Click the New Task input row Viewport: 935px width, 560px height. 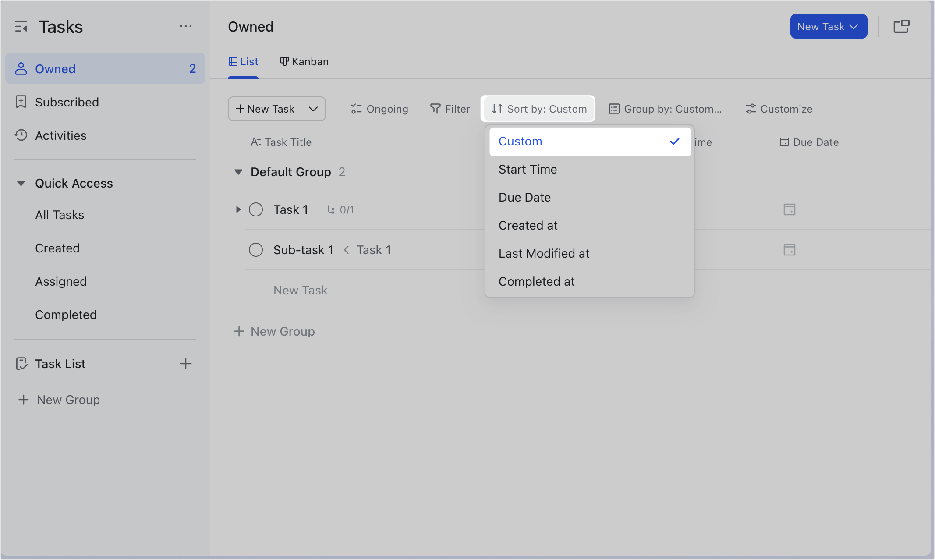coord(301,290)
